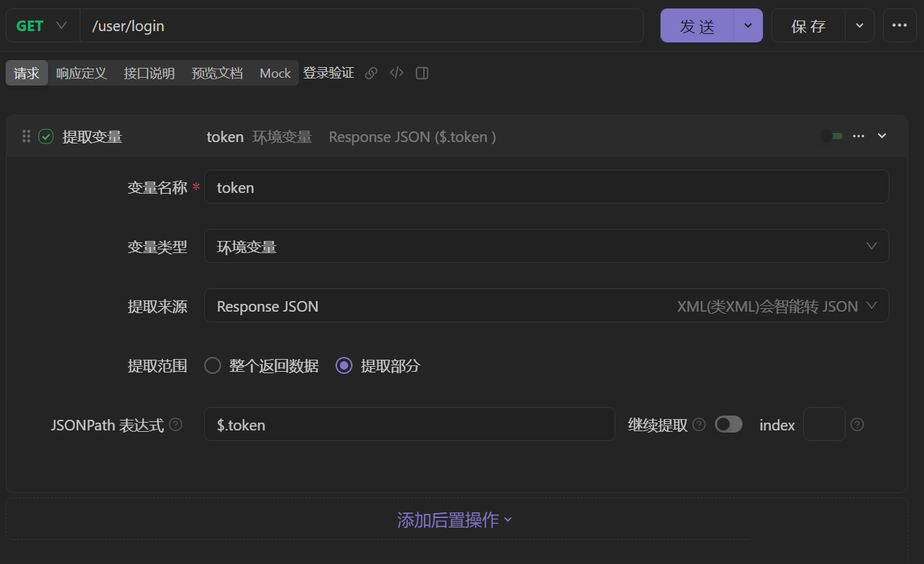The image size is (924, 564).
Task: Send the request with 发送
Action: 697,25
